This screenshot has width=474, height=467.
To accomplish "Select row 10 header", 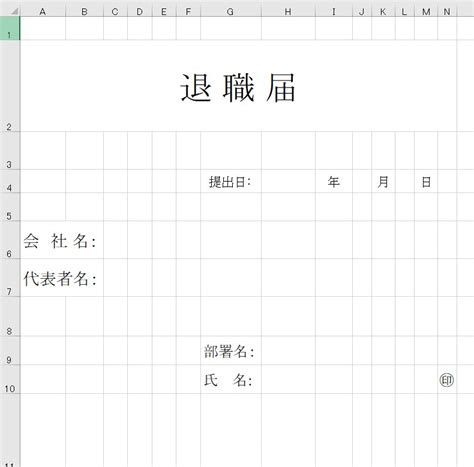I will tap(10, 379).
